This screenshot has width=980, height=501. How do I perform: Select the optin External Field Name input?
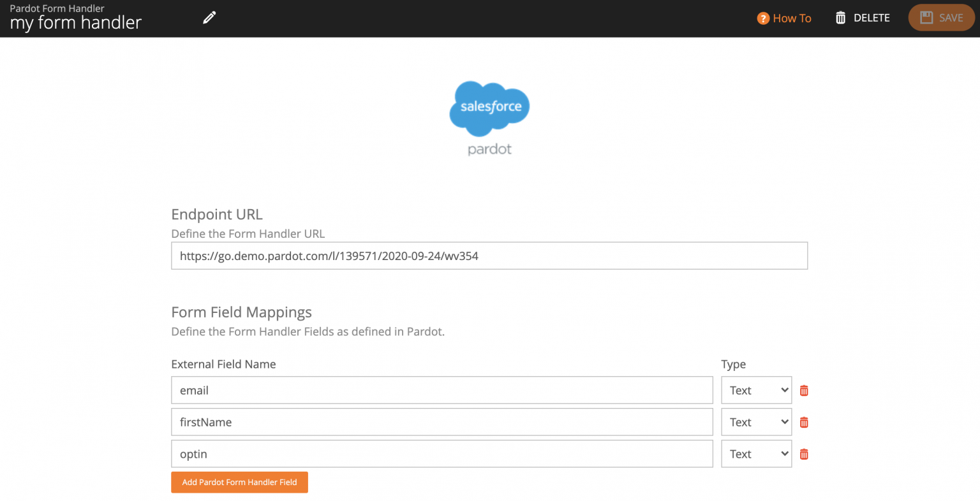point(442,454)
